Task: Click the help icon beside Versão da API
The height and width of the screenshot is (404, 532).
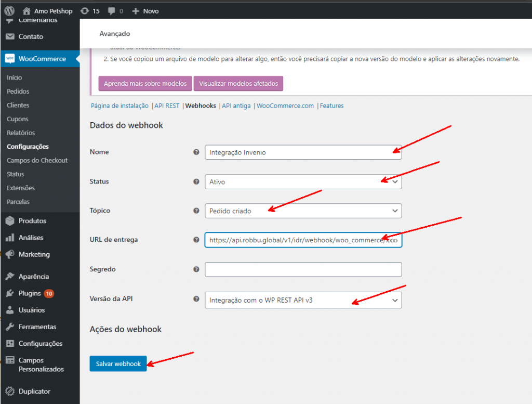Action: [x=196, y=299]
